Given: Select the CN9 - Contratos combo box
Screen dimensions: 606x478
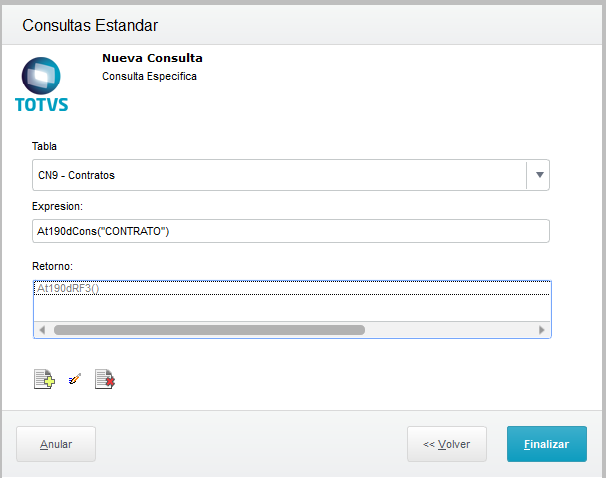Looking at the screenshot, I should (x=291, y=175).
